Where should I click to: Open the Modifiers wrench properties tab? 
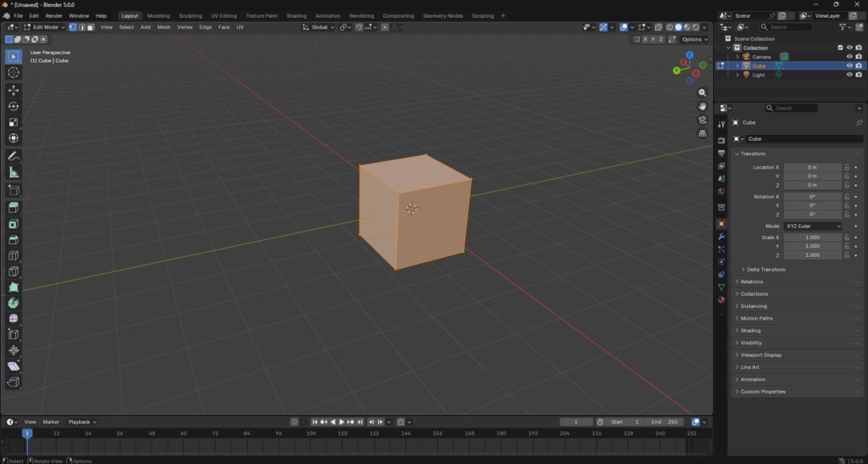pos(721,237)
